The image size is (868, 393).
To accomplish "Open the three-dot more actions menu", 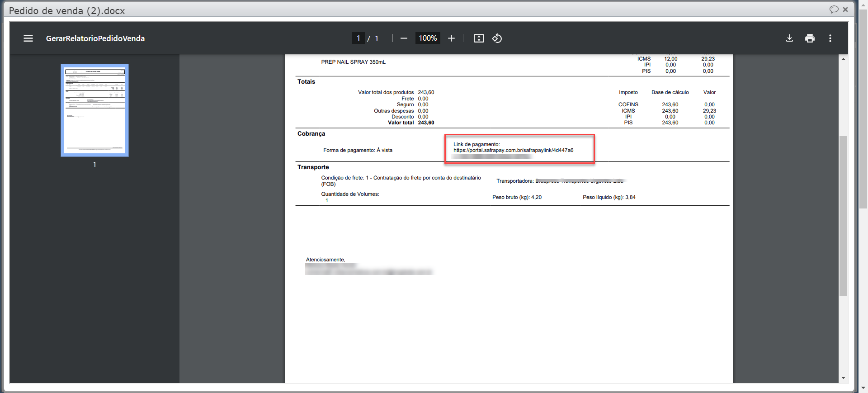I will point(830,38).
